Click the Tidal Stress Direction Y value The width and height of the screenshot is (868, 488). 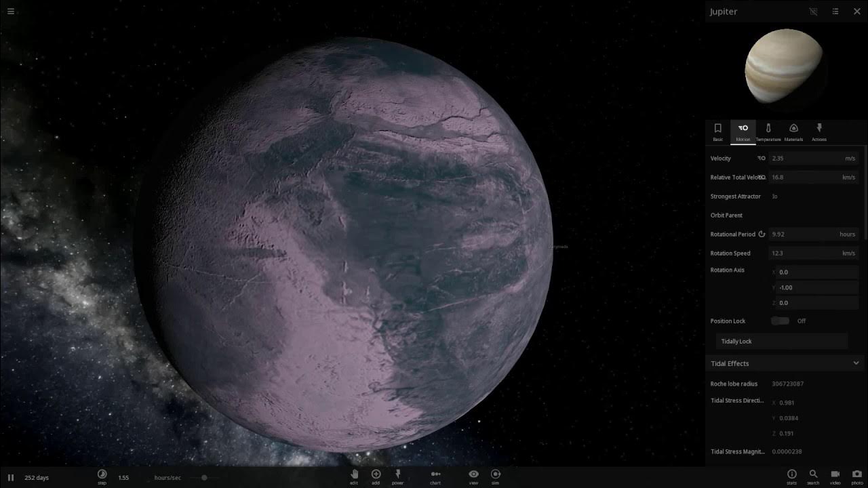[789, 418]
